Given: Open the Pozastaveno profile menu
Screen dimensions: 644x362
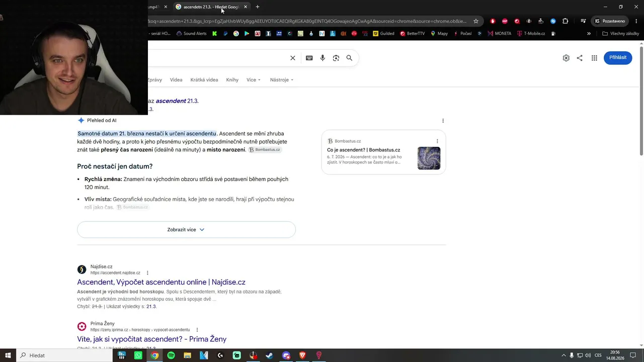Looking at the screenshot, I should [610, 21].
